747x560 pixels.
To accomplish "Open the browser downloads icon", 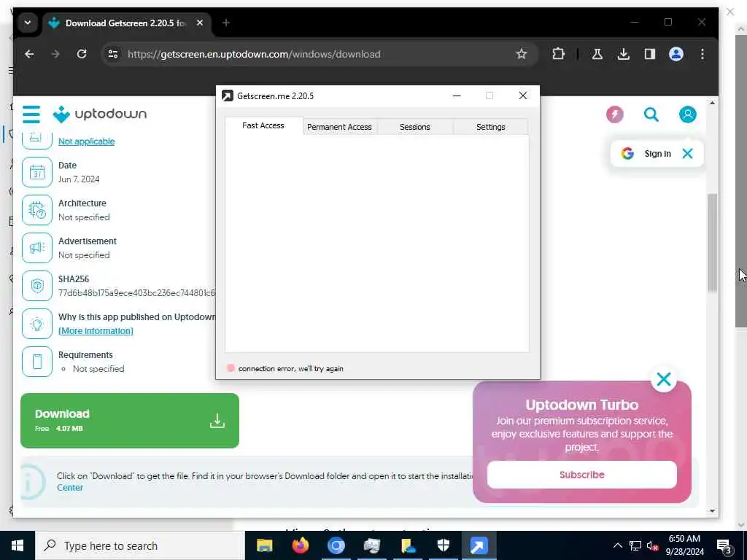I will pos(623,54).
